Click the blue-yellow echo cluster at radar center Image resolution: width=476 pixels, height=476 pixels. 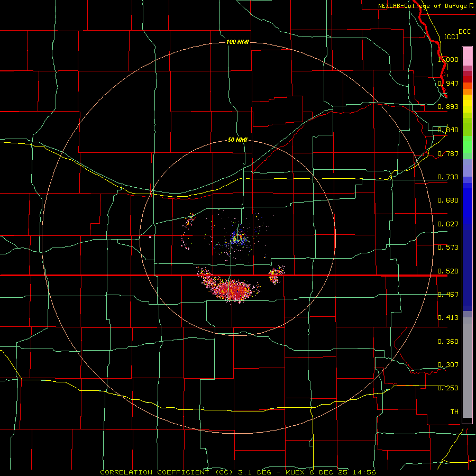238,237
